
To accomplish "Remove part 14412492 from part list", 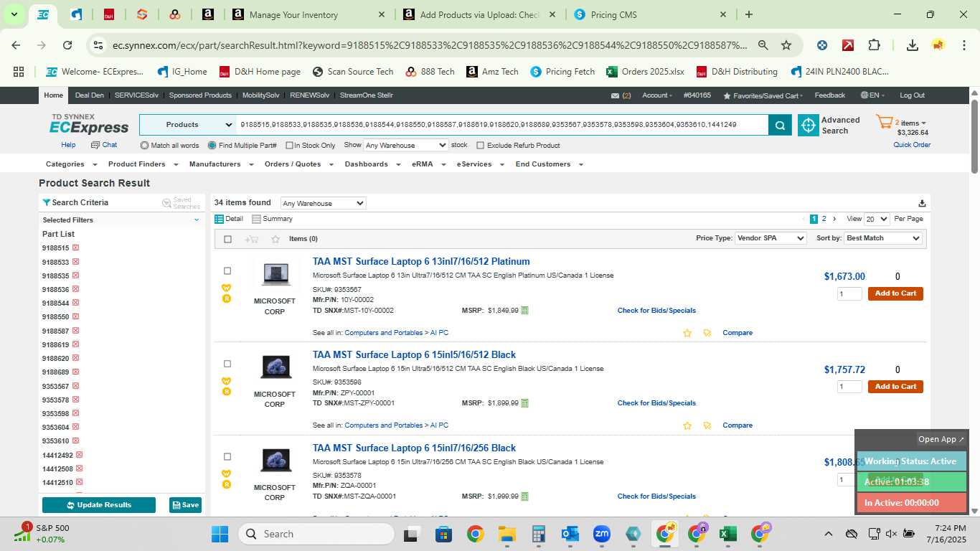I will (79, 454).
